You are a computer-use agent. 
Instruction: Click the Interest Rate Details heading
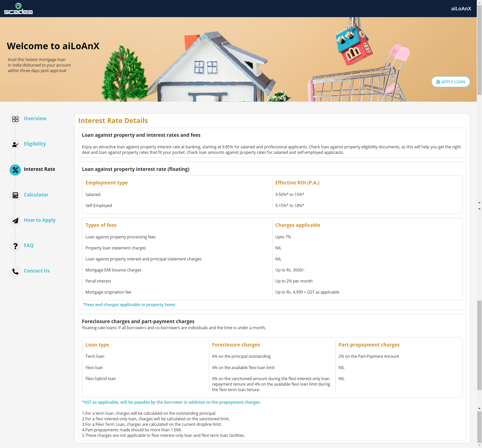113,120
